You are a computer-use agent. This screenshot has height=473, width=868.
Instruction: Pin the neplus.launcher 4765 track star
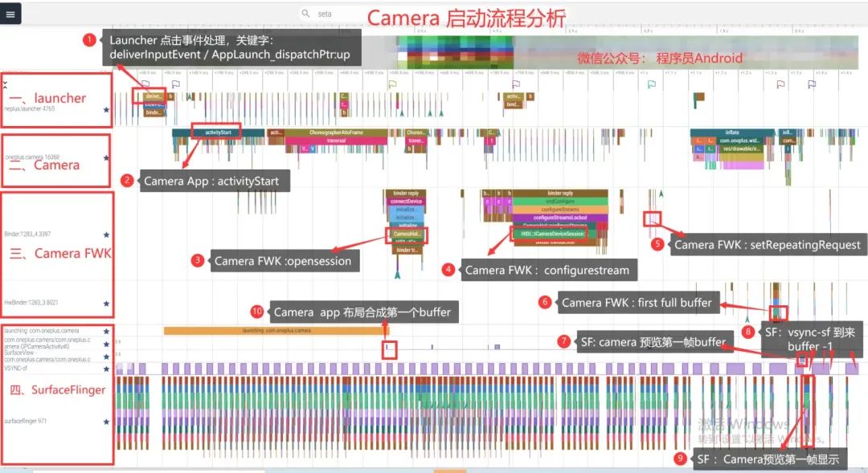point(106,109)
